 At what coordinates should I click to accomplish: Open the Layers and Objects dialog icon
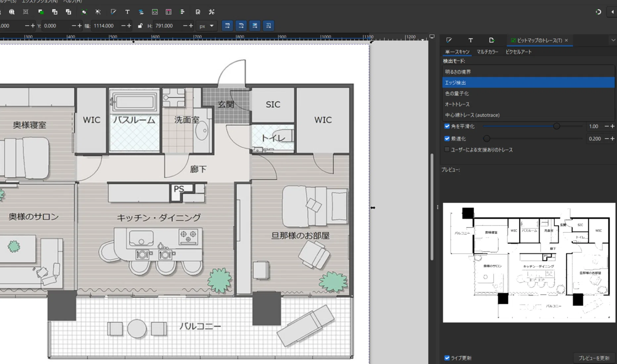[141, 12]
